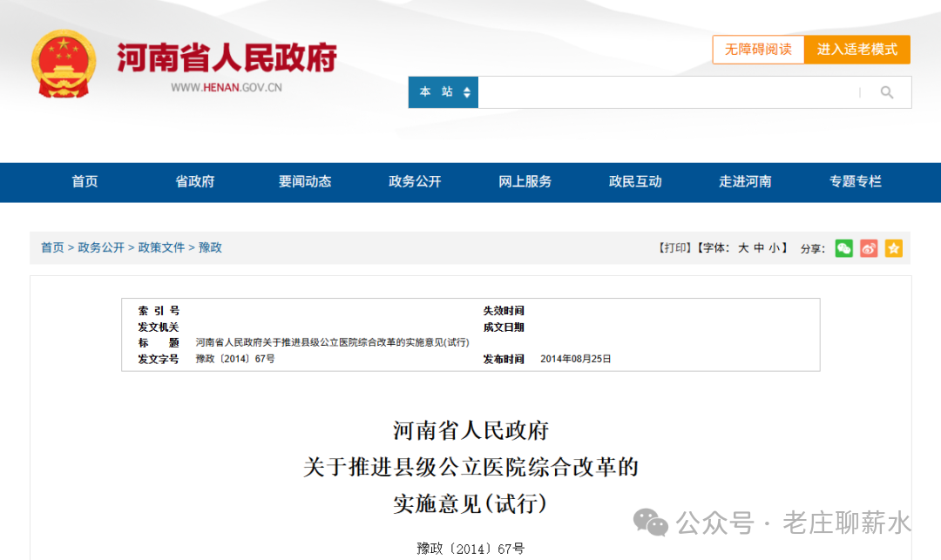Share the article via Weibo icon
The image size is (941, 560).
pos(868,248)
